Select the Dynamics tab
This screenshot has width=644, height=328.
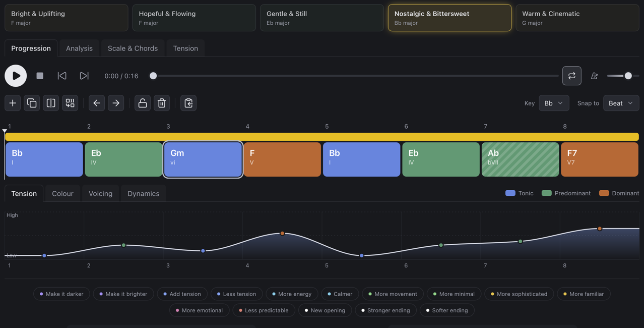(x=143, y=194)
